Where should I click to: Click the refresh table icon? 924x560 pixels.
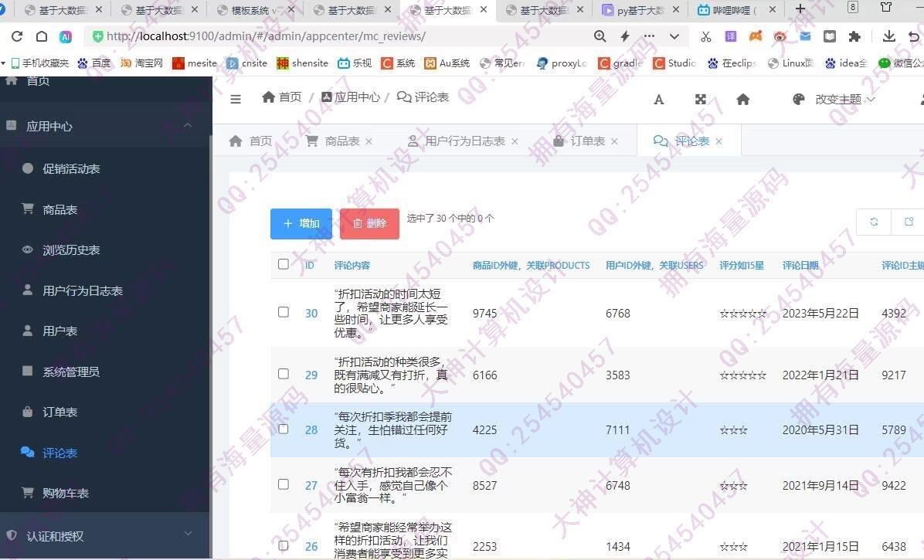tap(874, 222)
